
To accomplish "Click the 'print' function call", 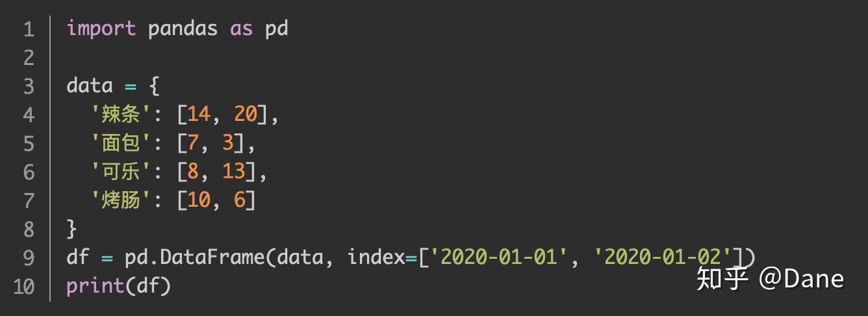I will pos(96,286).
